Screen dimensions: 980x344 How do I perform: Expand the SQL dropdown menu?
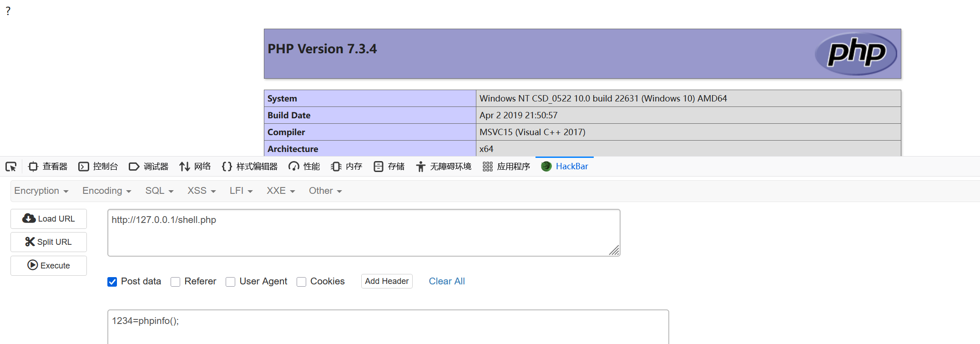[159, 191]
